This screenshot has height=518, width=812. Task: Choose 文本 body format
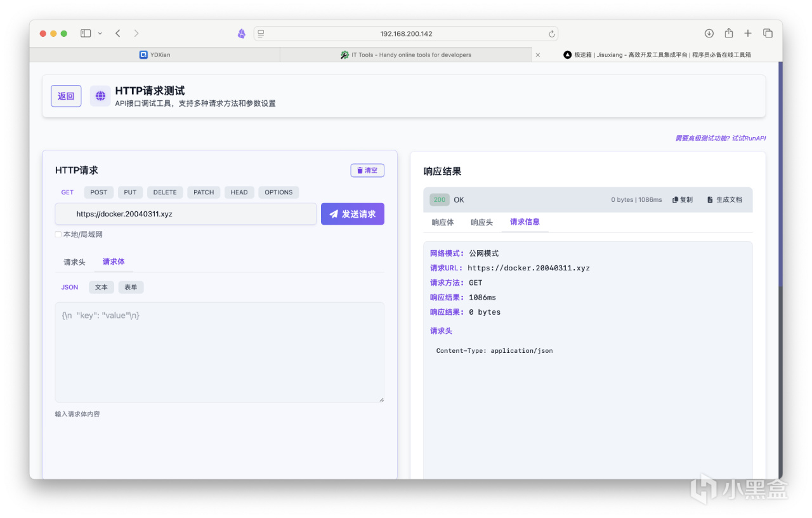pyautogui.click(x=101, y=288)
